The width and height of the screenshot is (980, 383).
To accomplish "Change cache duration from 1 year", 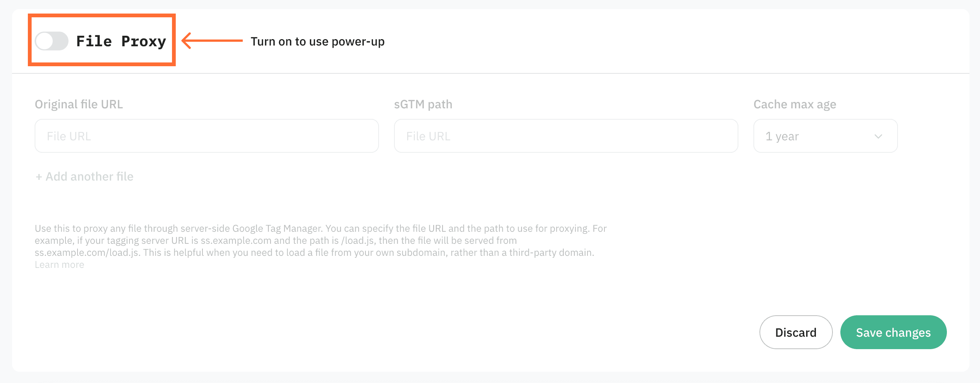I will [825, 136].
